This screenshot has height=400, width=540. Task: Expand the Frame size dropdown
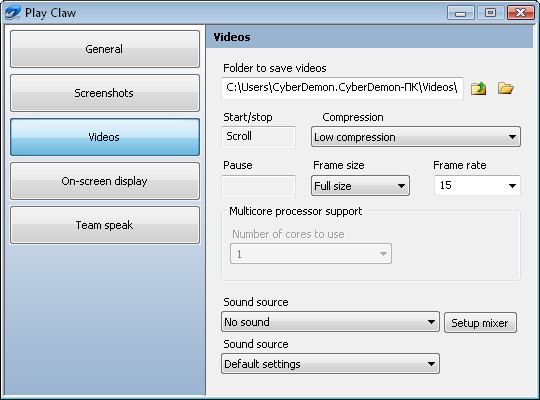click(x=360, y=186)
